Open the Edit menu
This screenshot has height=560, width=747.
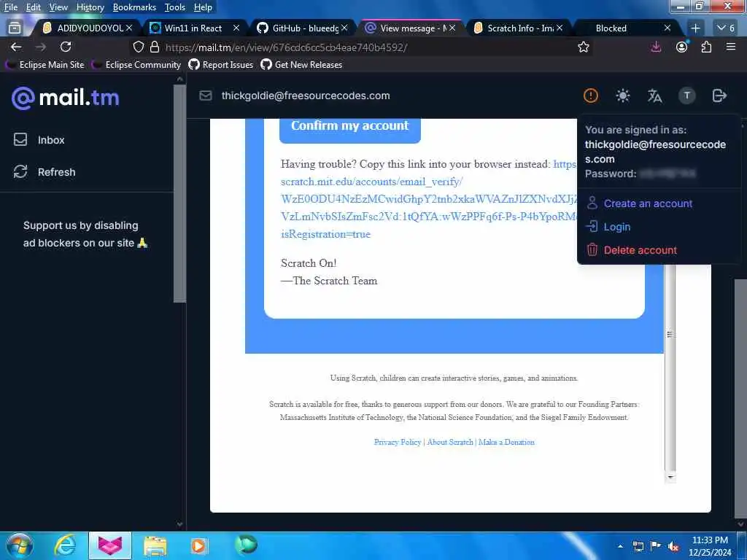click(33, 7)
